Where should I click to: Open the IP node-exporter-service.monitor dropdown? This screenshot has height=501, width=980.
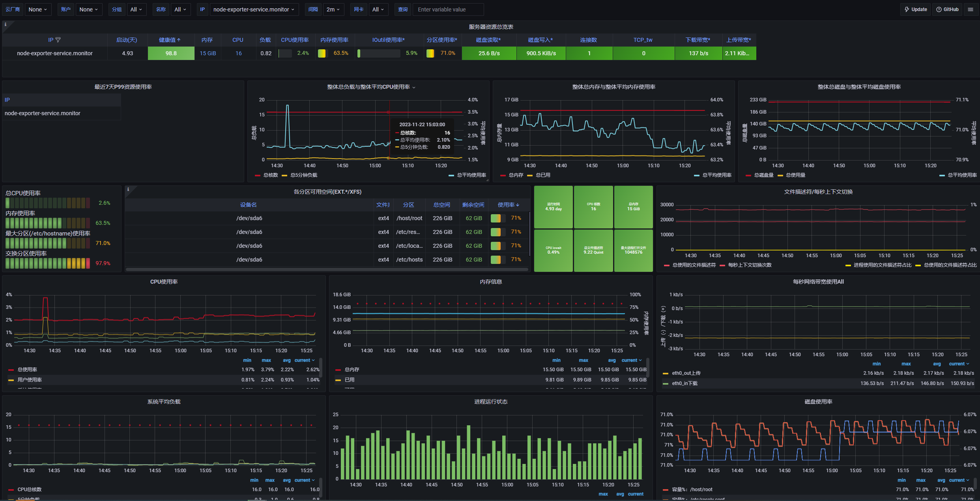(x=254, y=9)
